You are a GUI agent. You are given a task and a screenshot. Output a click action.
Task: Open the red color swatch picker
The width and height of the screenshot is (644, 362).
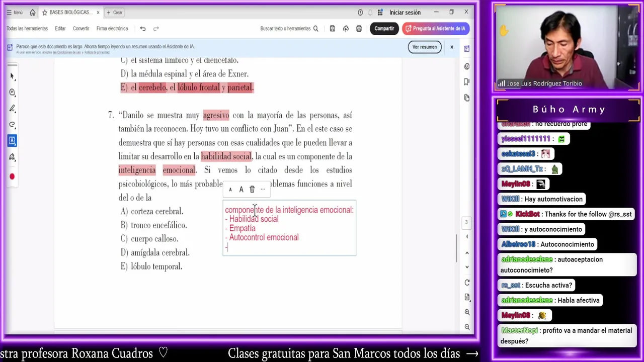tap(12, 176)
